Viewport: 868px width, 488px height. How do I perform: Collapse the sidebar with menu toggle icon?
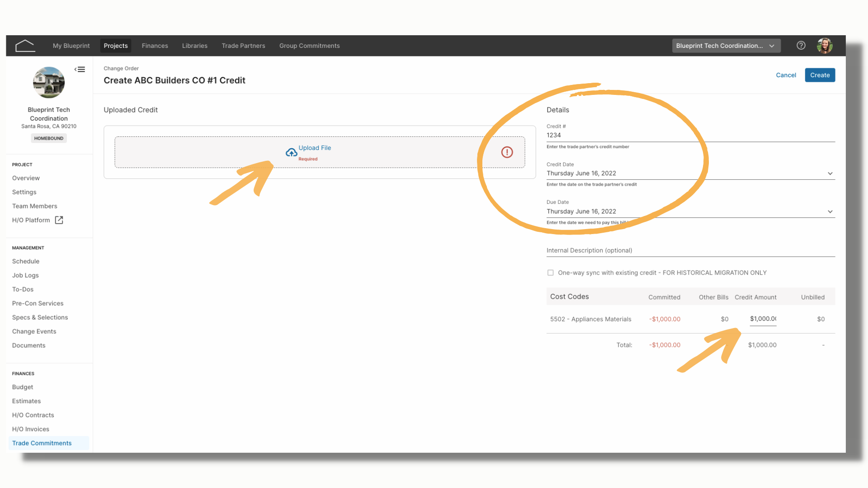point(80,69)
